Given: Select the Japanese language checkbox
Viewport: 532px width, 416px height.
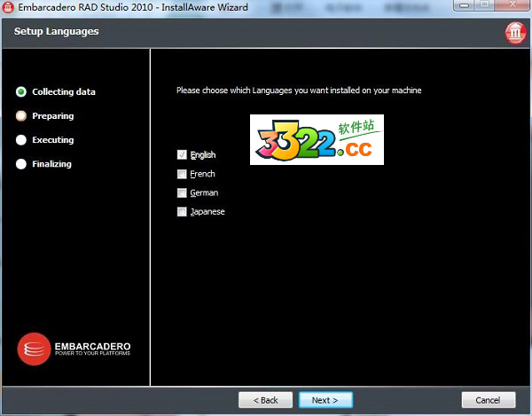Looking at the screenshot, I should pyautogui.click(x=182, y=212).
